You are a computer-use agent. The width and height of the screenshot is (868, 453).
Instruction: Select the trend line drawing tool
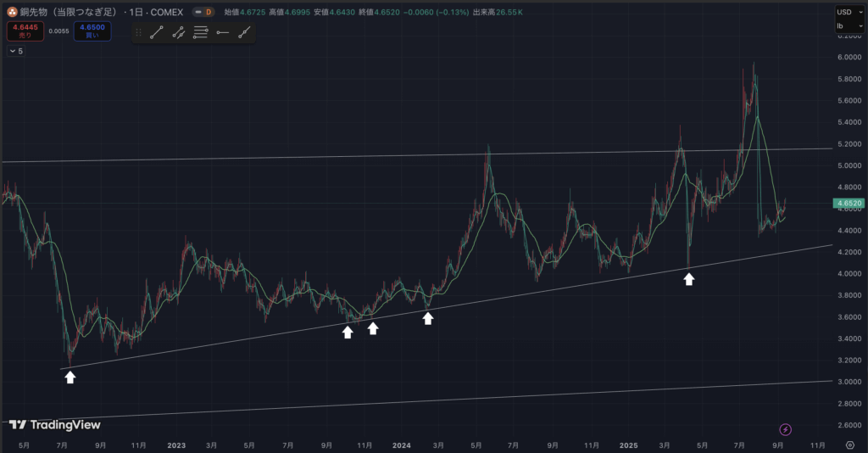click(157, 33)
